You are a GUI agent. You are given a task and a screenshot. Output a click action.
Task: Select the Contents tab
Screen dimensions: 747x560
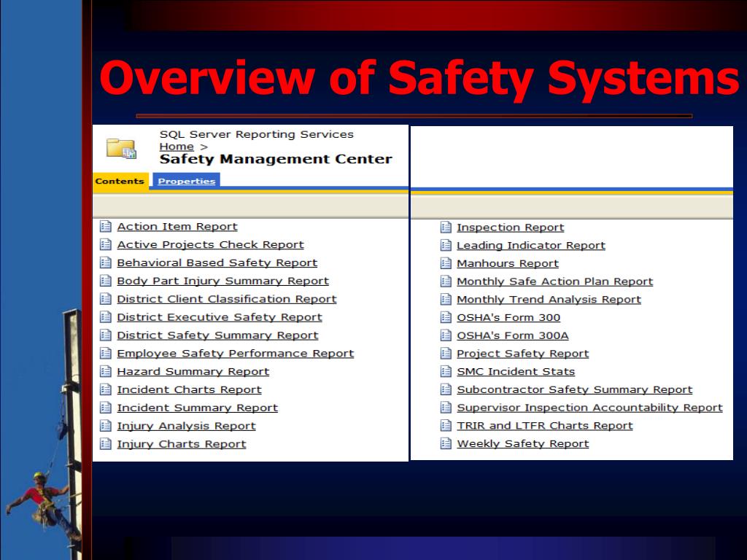[x=120, y=181]
